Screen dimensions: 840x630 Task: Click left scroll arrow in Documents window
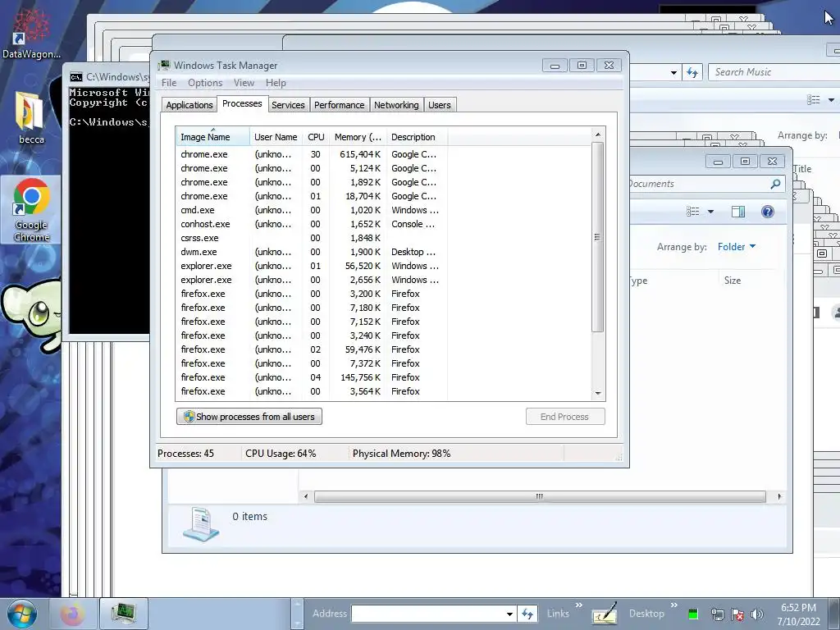pyautogui.click(x=306, y=496)
